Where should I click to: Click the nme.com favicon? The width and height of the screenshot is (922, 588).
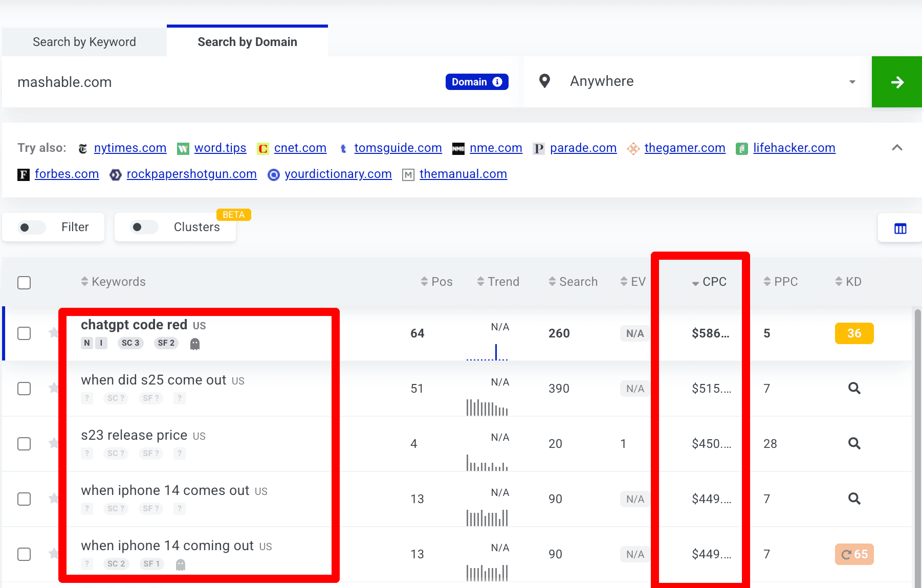[x=458, y=149]
